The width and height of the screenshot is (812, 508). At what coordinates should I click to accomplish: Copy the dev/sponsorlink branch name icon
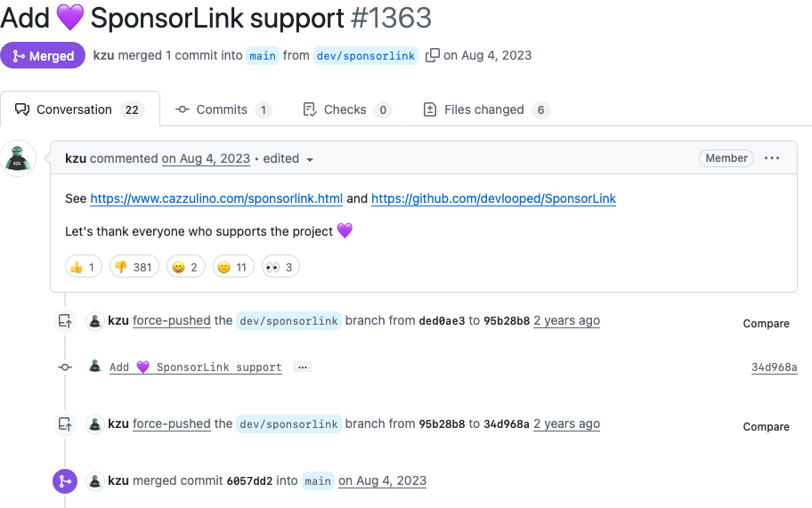pos(433,55)
